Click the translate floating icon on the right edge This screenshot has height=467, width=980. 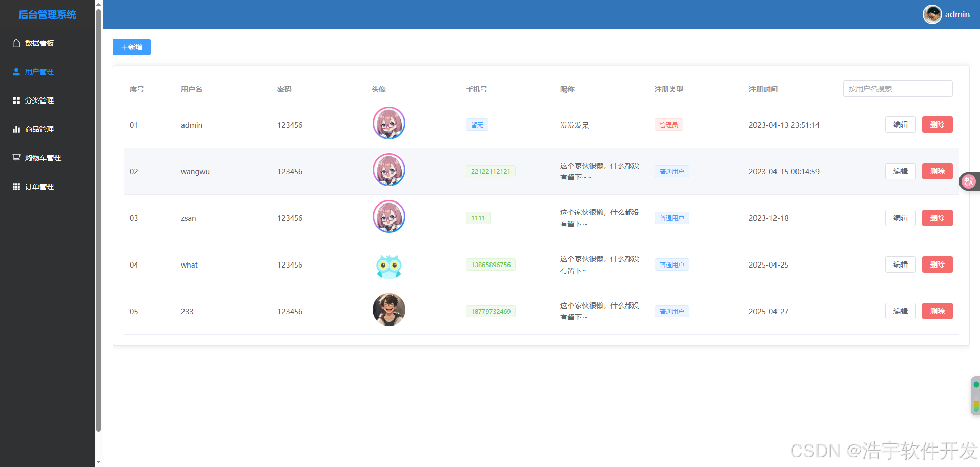[x=969, y=181]
